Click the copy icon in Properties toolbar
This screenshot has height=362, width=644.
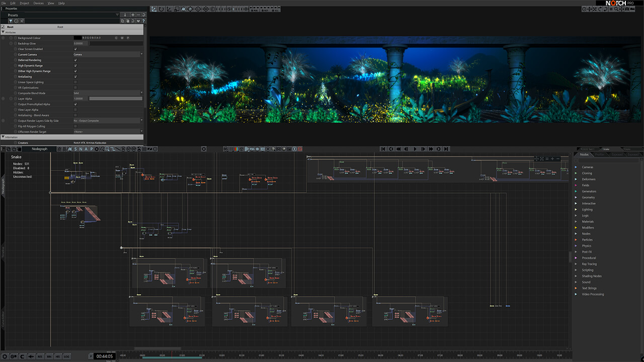(123, 21)
